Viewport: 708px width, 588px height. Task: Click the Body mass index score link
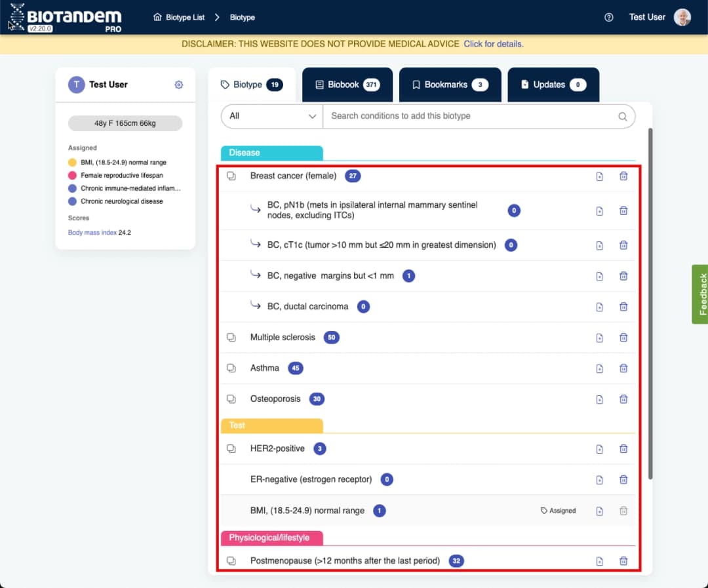pos(92,233)
